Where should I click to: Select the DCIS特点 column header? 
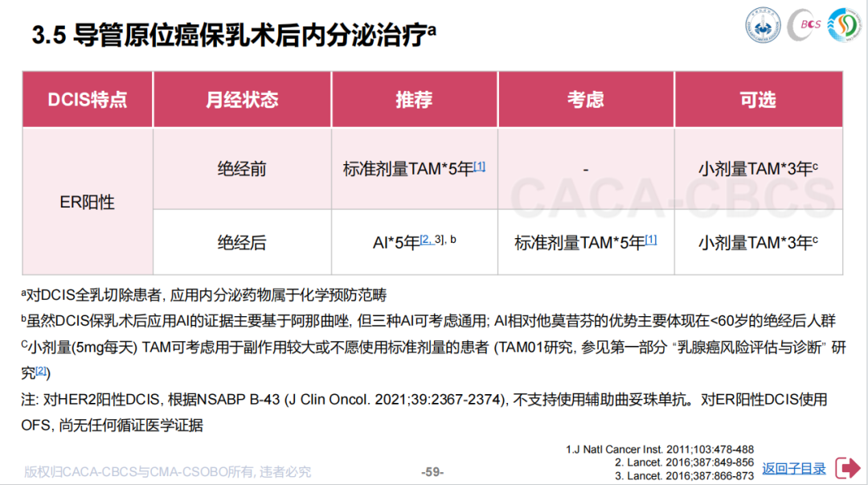[x=87, y=100]
